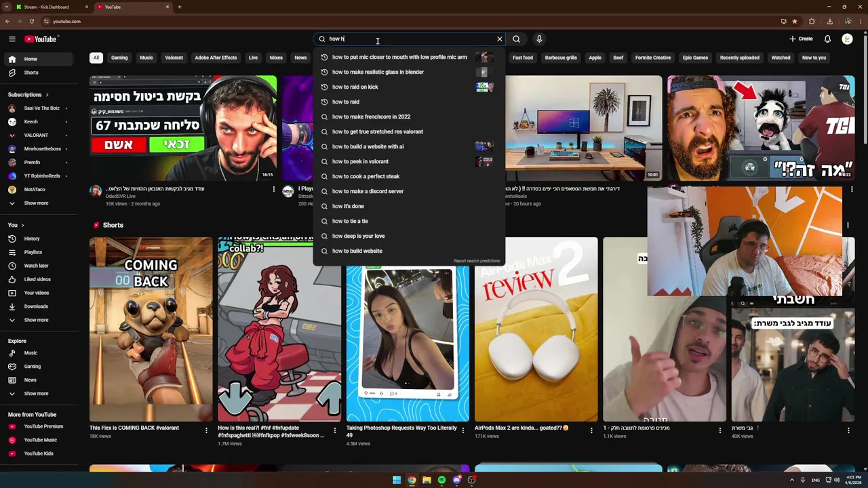The height and width of the screenshot is (488, 868).
Task: Start voice search with the microphone icon
Action: 539,39
